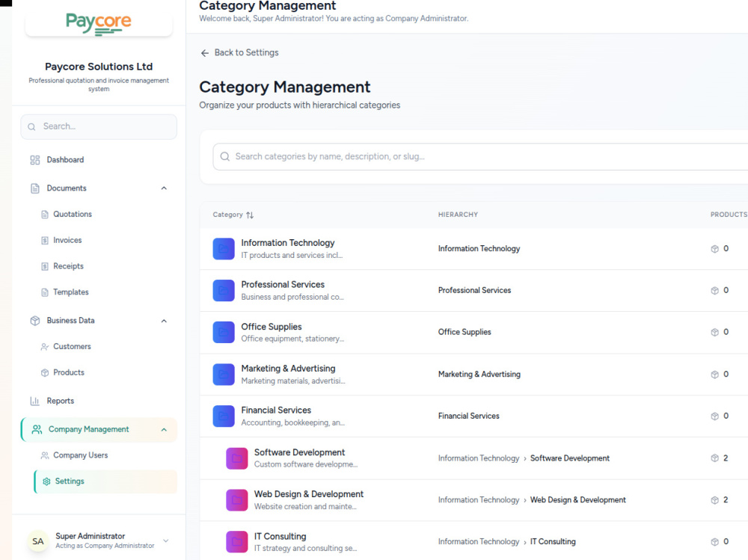Click the Reports bar chart icon
This screenshot has height=560, width=748.
pyautogui.click(x=35, y=401)
